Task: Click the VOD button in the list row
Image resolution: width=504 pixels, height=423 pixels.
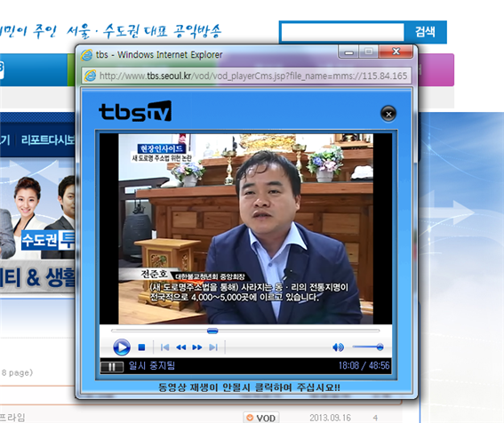Action: pyautogui.click(x=261, y=418)
